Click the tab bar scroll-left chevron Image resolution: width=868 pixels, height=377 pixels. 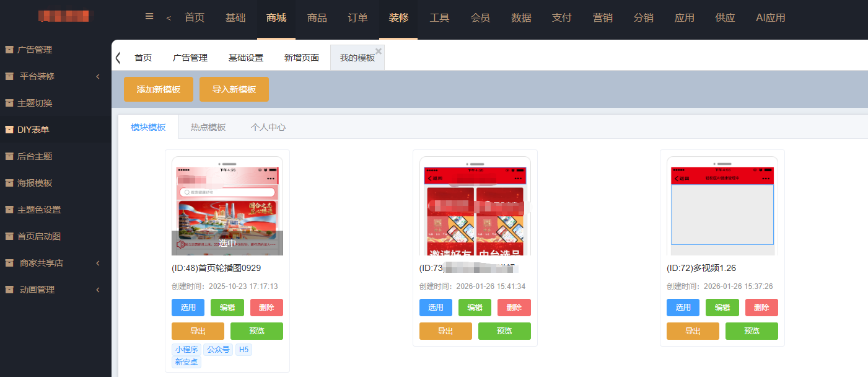tap(118, 58)
